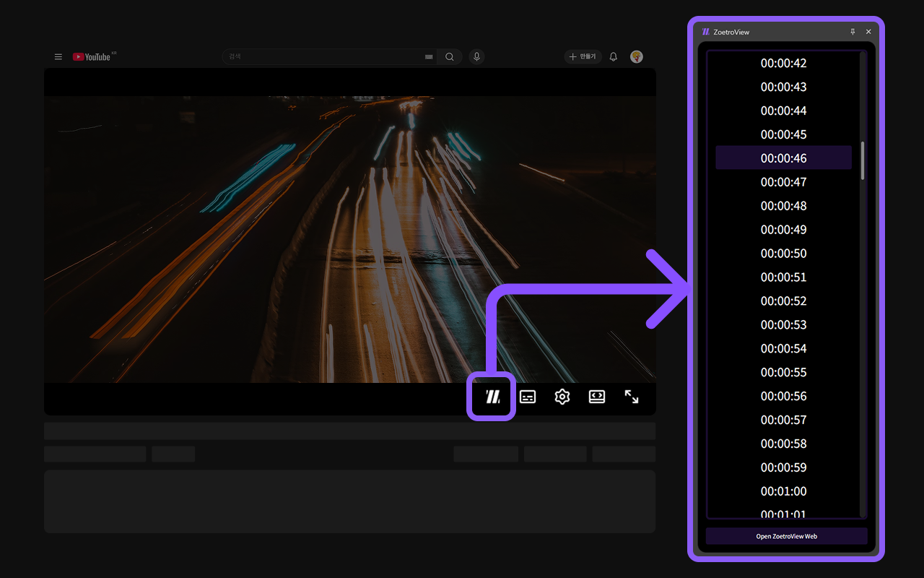
Task: Open the on-screen keyboard icon in search bar
Action: point(428,56)
